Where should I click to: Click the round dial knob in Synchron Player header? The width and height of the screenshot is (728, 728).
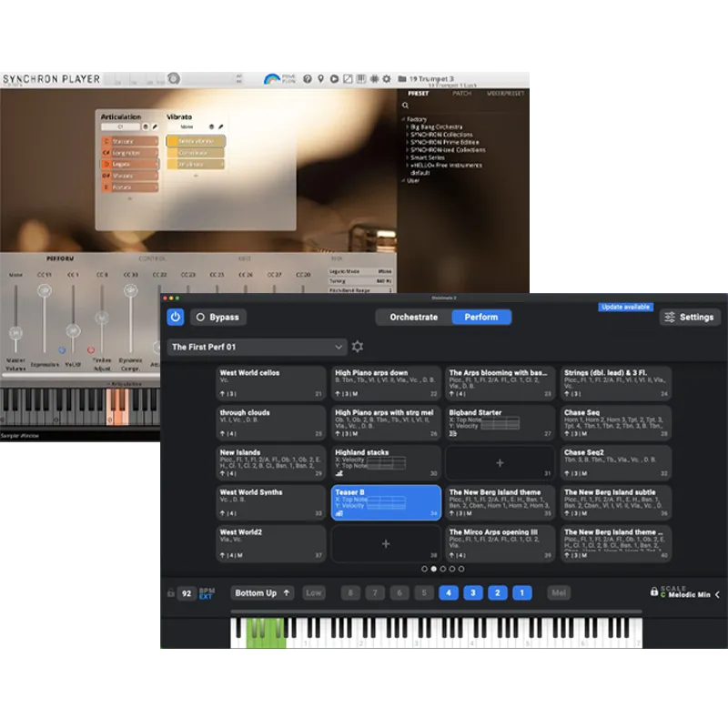(x=174, y=78)
